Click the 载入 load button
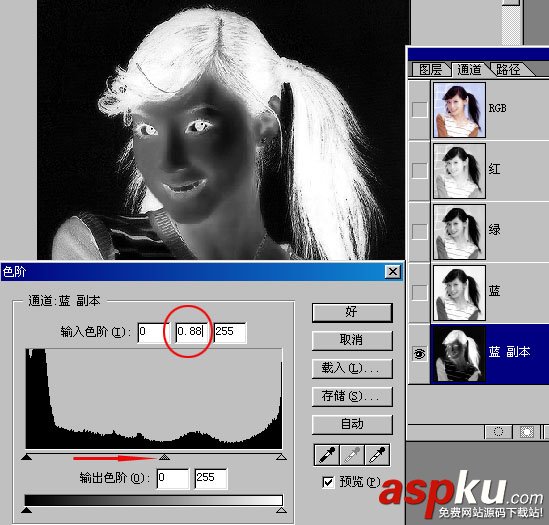The width and height of the screenshot is (549, 525). (352, 368)
